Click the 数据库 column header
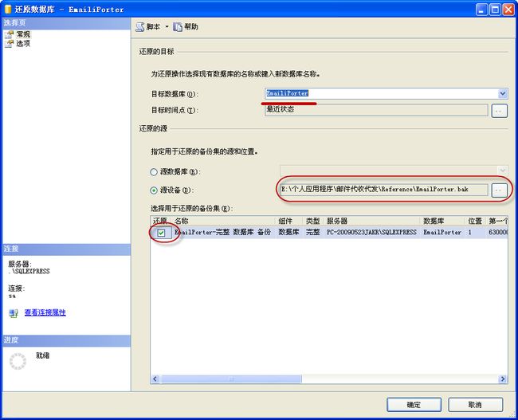Image resolution: width=518 pixels, height=420 pixels. 442,221
